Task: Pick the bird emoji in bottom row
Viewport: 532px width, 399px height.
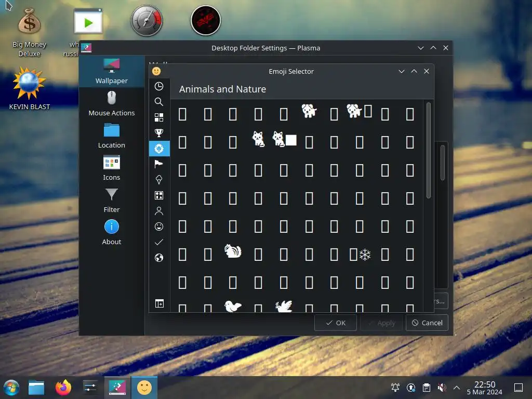Action: click(233, 307)
